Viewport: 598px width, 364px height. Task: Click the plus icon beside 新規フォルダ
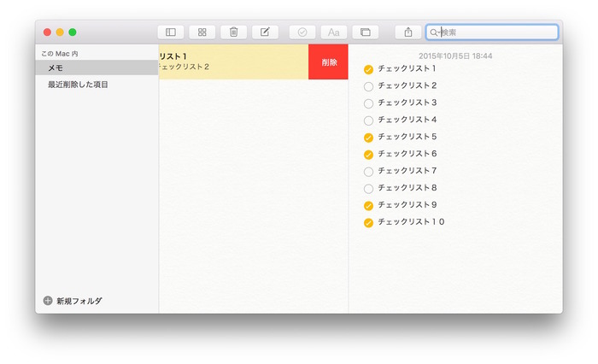click(48, 301)
